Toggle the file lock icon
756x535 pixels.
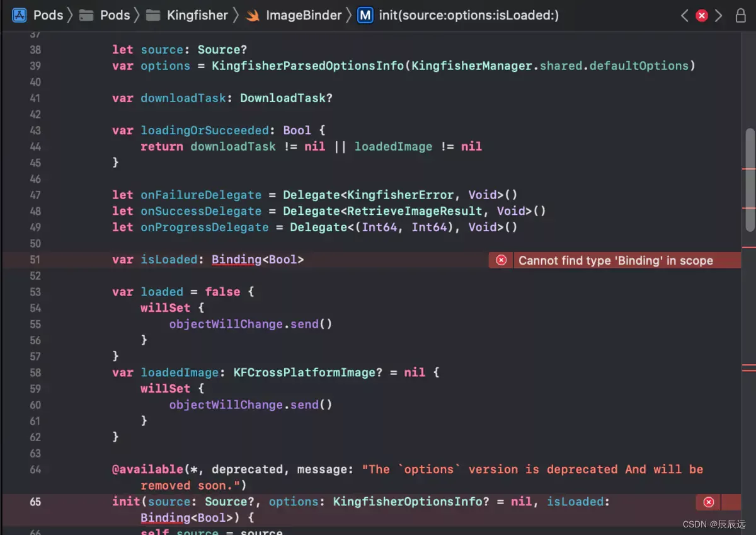(x=741, y=15)
